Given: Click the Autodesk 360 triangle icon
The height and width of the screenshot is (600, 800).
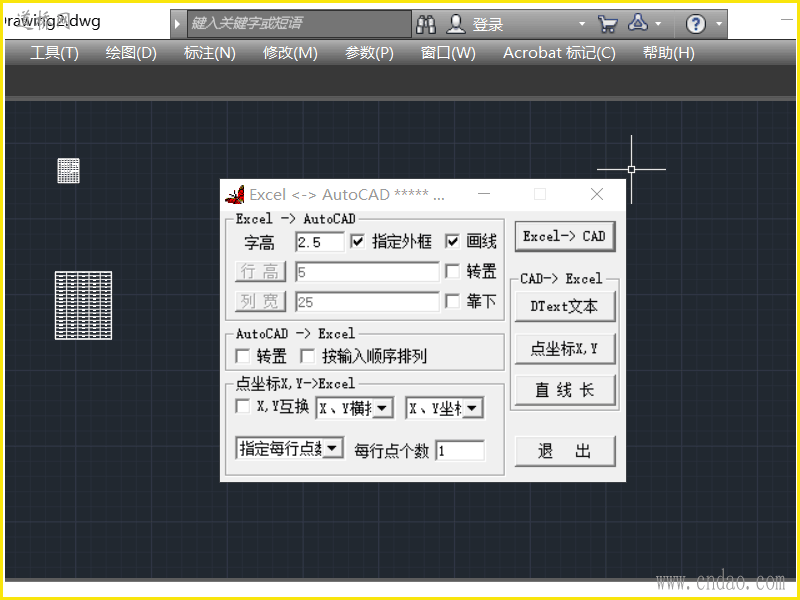Looking at the screenshot, I should click(638, 22).
